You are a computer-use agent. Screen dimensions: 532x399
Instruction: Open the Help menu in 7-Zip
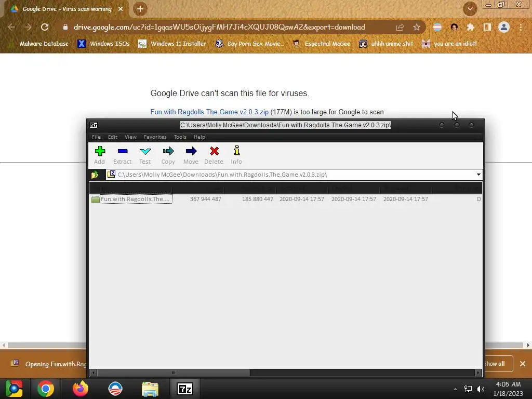[x=199, y=137]
